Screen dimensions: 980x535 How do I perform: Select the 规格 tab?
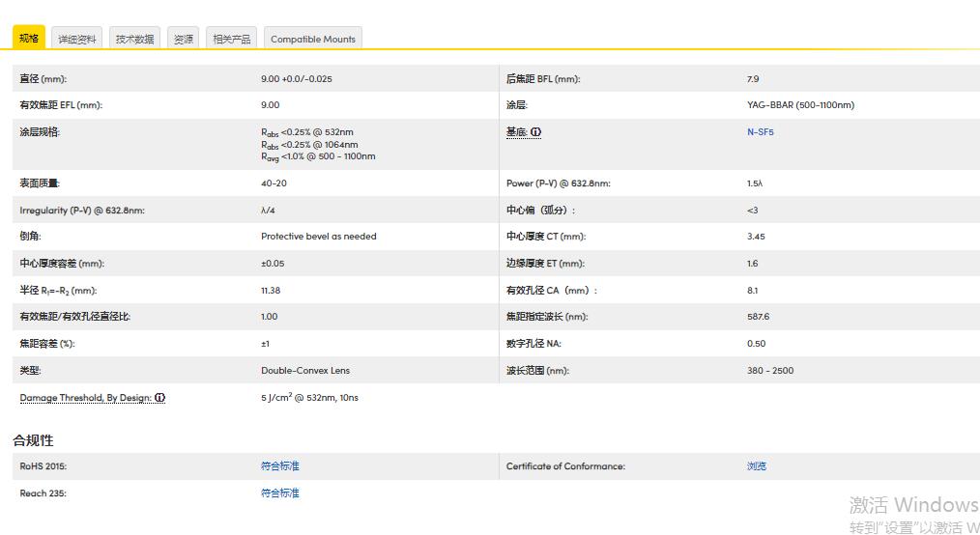point(29,39)
